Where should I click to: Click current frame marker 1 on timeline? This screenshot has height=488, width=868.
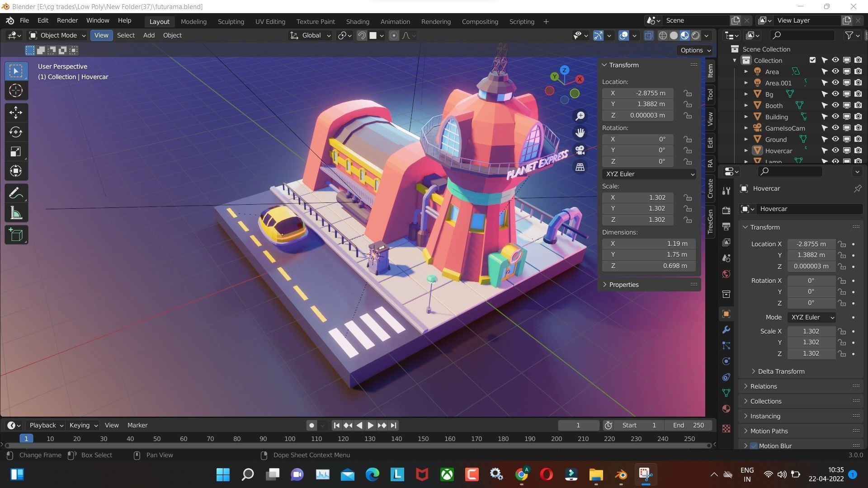pyautogui.click(x=26, y=439)
